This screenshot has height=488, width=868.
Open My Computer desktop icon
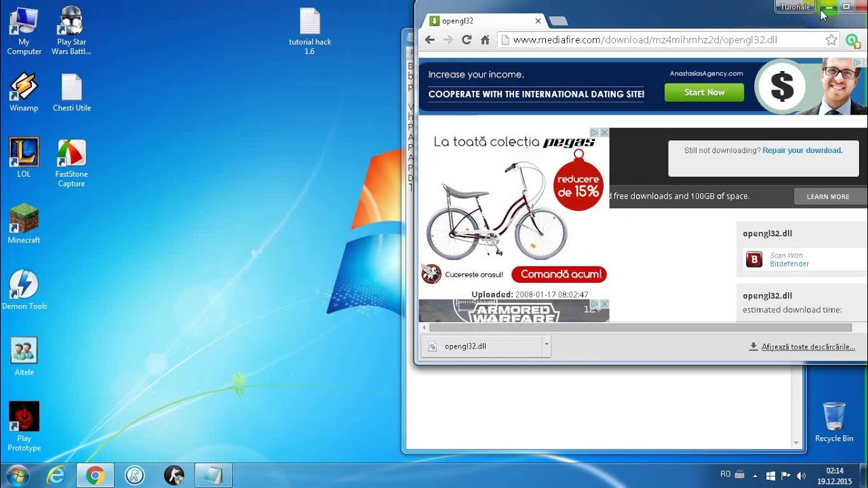point(24,31)
